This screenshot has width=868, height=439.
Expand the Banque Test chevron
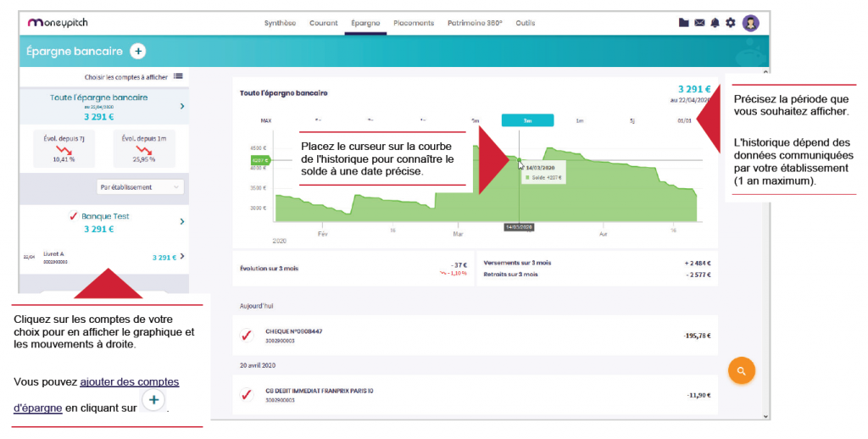coord(182,222)
